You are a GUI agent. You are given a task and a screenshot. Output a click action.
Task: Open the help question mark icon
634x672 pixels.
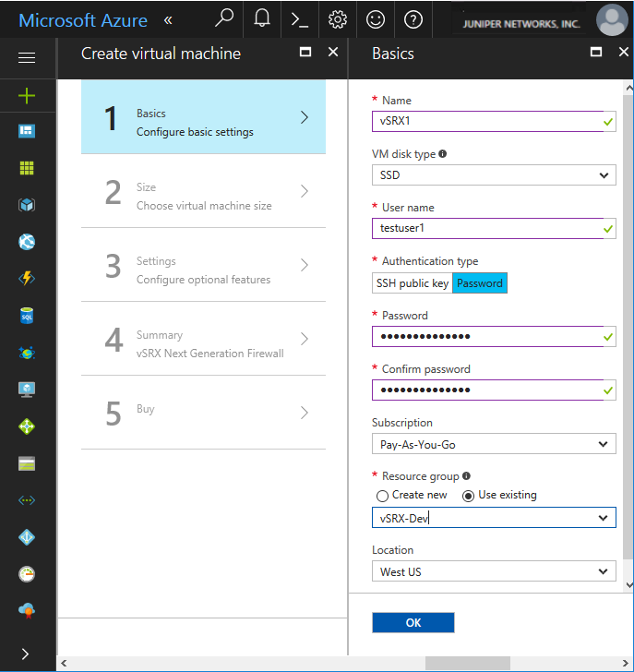413,18
